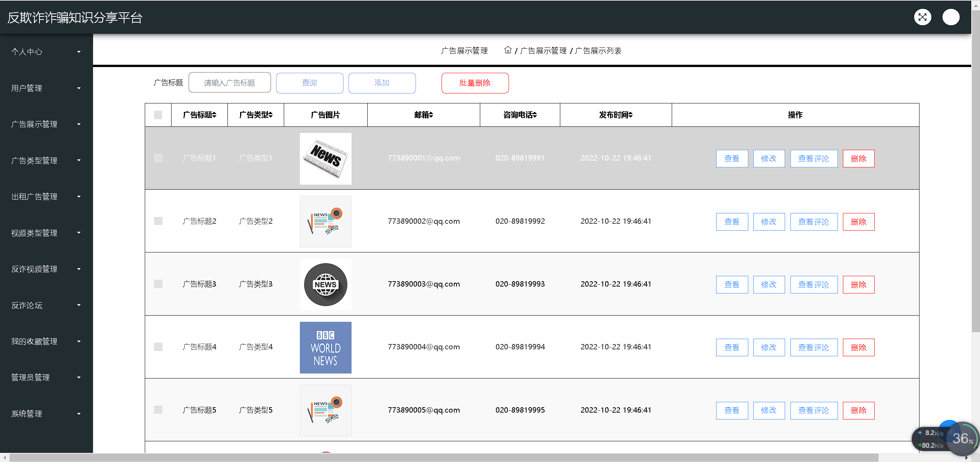980x462 pixels.
Task: Expand the 出租广告管理 sidebar menu
Action: pos(46,197)
